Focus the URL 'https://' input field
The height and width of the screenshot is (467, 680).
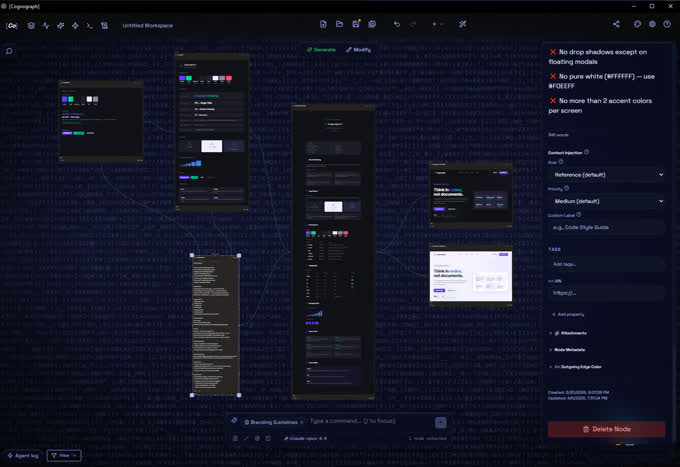click(606, 293)
